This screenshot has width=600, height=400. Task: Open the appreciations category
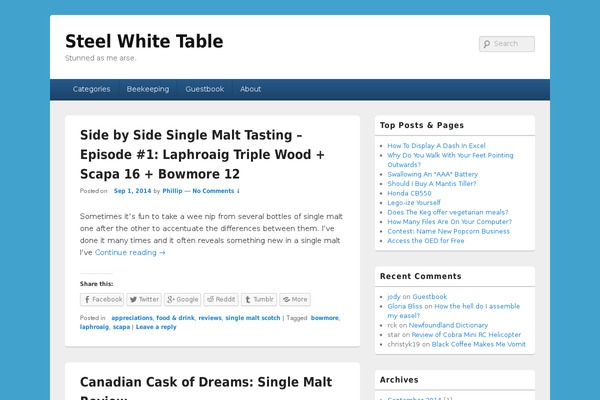point(132,318)
